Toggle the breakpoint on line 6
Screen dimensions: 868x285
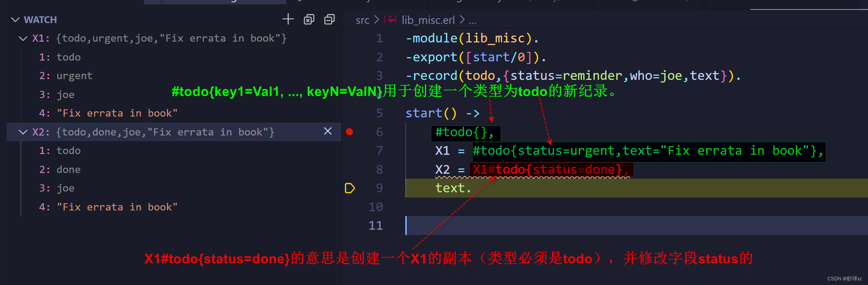point(350,132)
